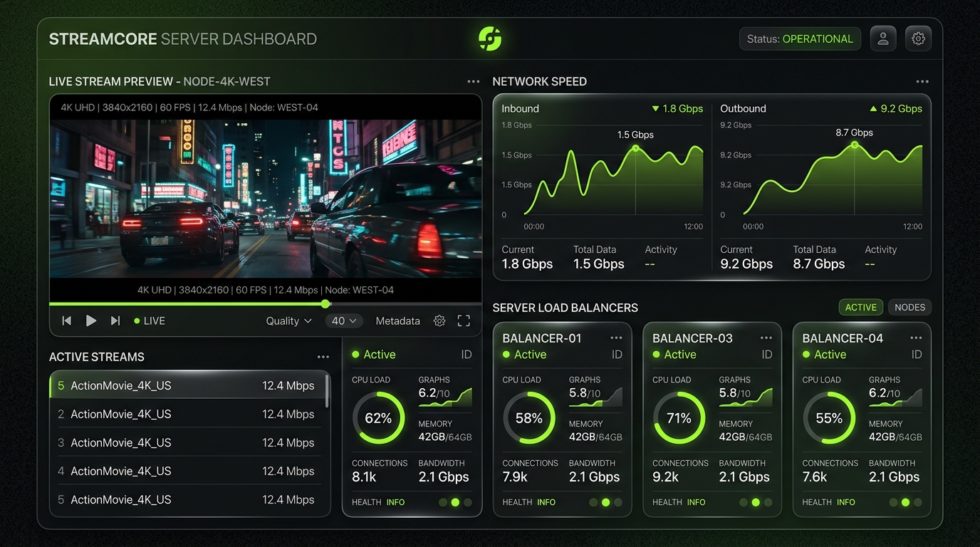
Task: Open BALANCER-03 more options menu
Action: coord(766,338)
